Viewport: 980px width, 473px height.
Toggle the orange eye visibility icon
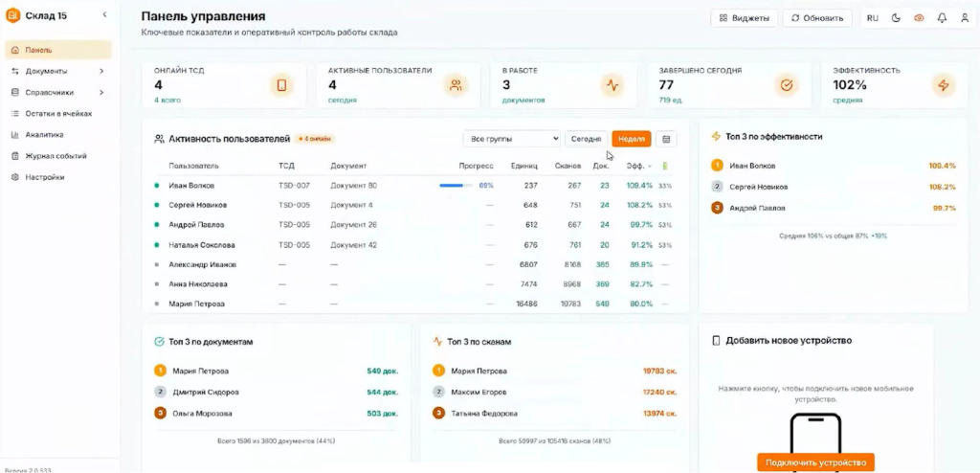[x=919, y=18]
